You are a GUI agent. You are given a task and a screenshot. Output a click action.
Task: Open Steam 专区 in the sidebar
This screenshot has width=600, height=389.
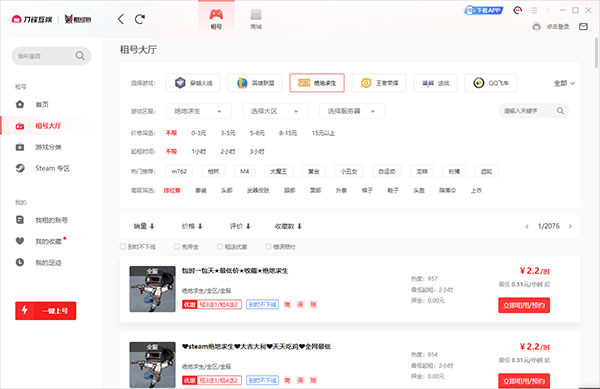point(52,168)
